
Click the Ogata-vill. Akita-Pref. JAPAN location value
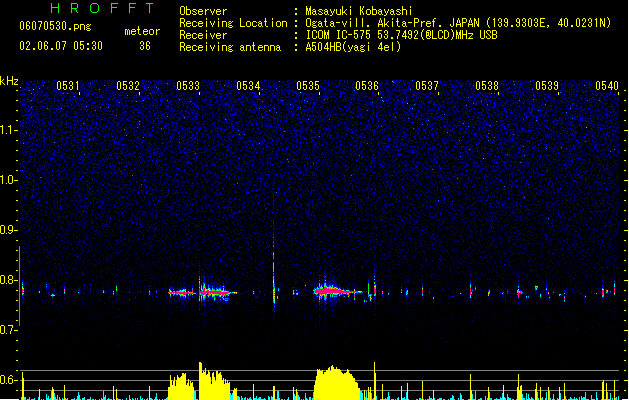click(x=458, y=23)
